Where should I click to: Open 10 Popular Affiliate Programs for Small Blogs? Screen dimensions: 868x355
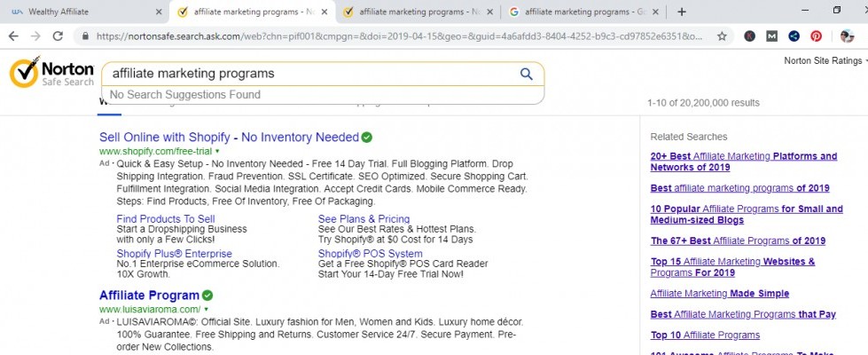tap(747, 214)
